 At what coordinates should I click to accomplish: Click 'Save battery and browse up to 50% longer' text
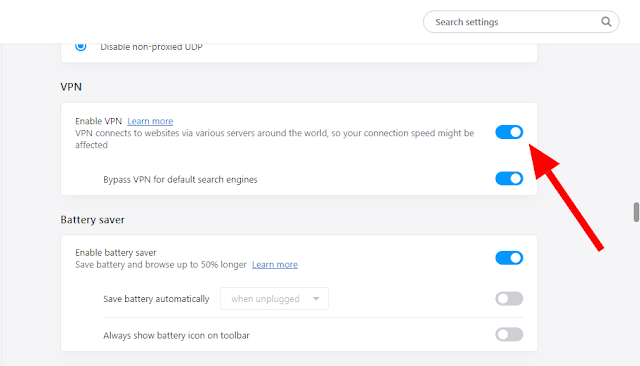161,265
